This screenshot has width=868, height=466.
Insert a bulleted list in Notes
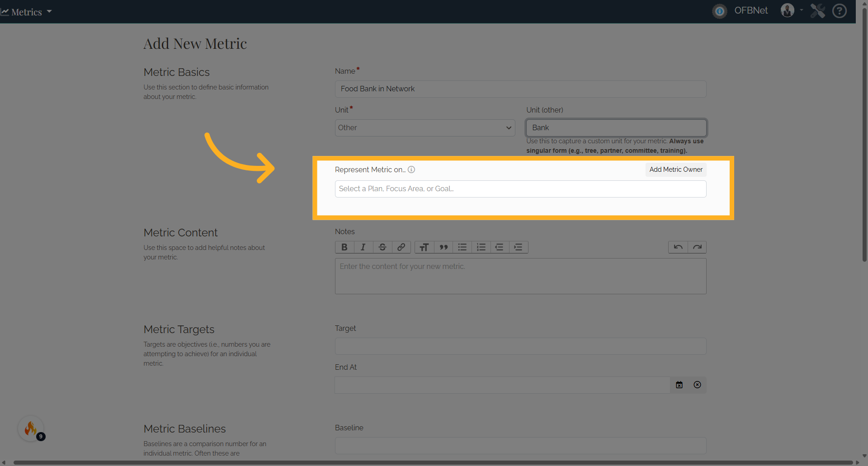(x=462, y=247)
